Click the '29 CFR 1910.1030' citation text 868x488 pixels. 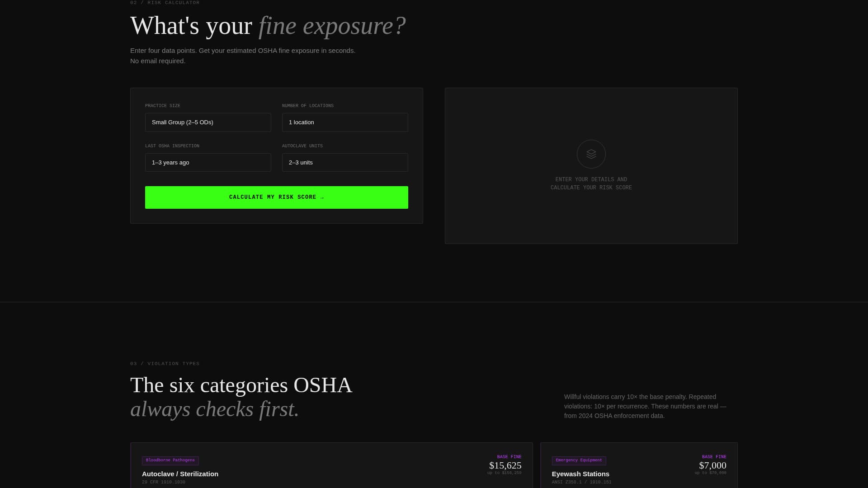click(x=164, y=482)
